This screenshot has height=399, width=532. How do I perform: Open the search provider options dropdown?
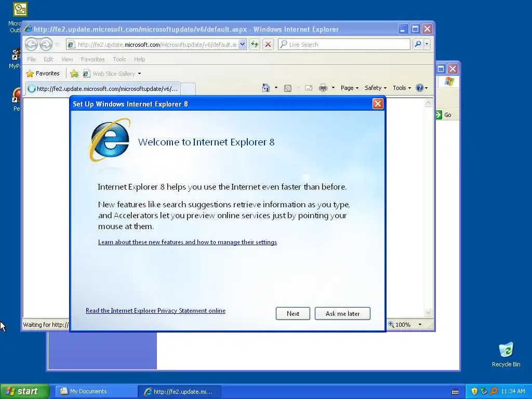[x=427, y=44]
